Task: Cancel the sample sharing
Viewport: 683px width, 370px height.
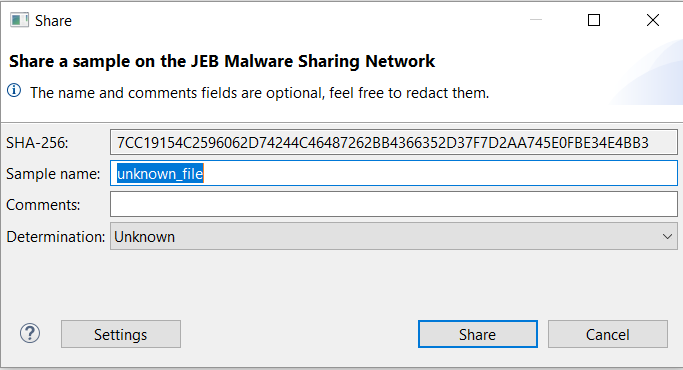Action: [608, 334]
